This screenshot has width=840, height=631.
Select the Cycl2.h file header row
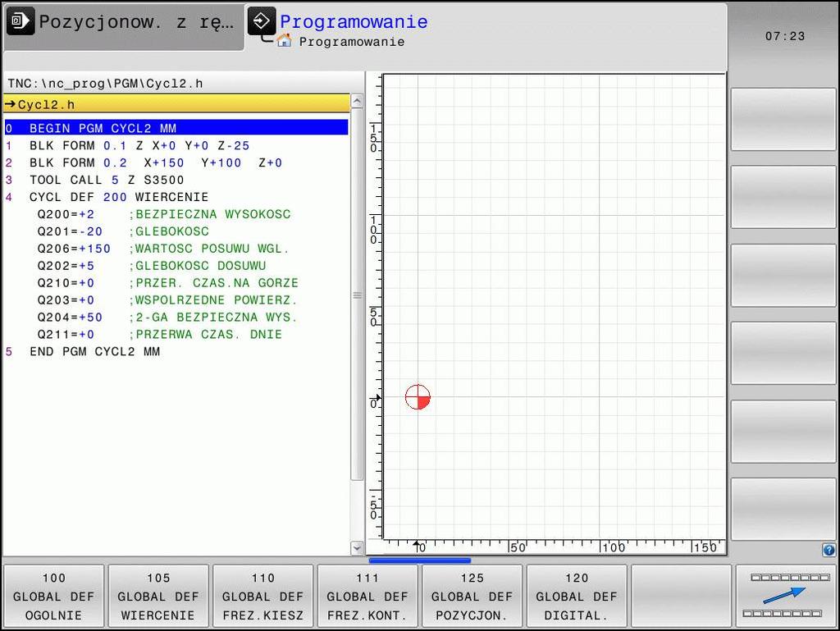click(x=176, y=104)
